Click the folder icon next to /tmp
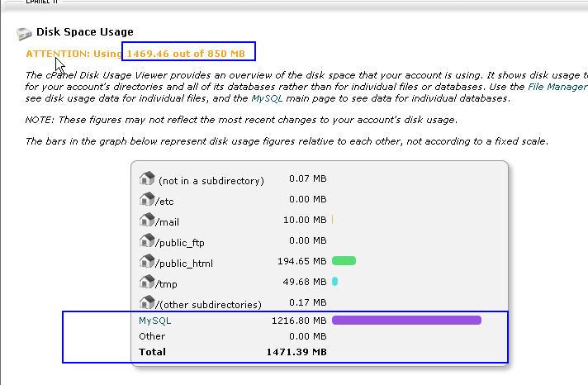 click(x=147, y=283)
